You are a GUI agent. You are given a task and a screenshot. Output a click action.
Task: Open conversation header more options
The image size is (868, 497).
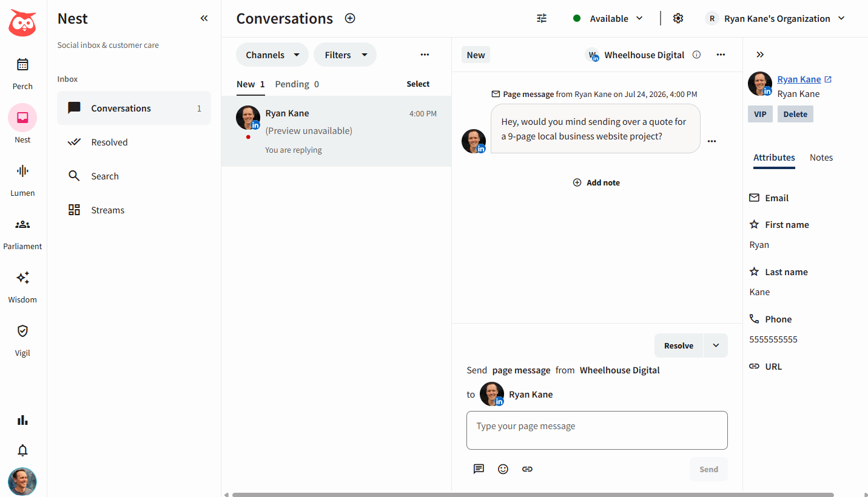(x=721, y=55)
